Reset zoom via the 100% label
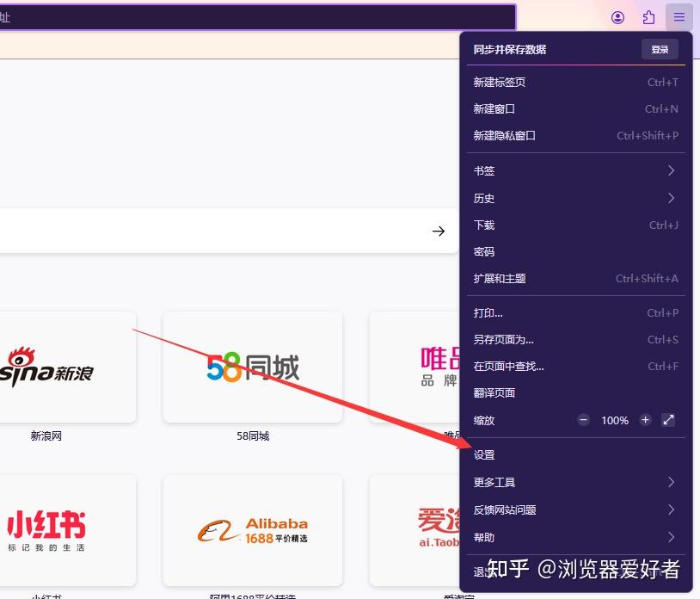 pos(615,420)
